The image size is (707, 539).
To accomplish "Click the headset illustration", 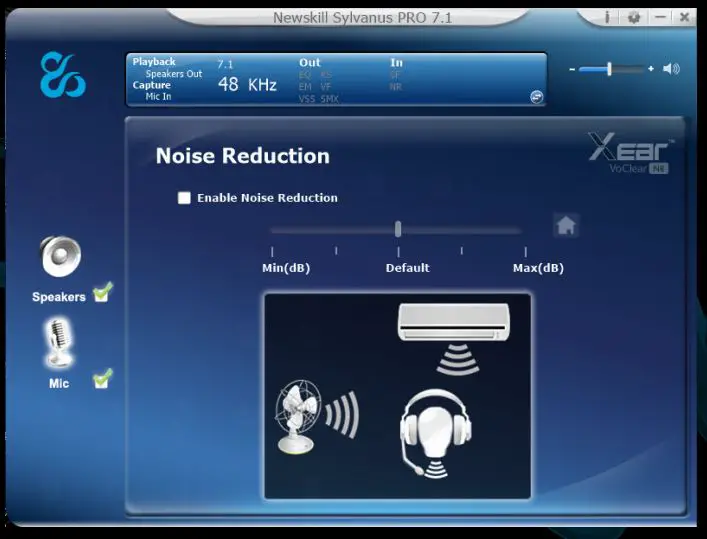I will point(435,433).
